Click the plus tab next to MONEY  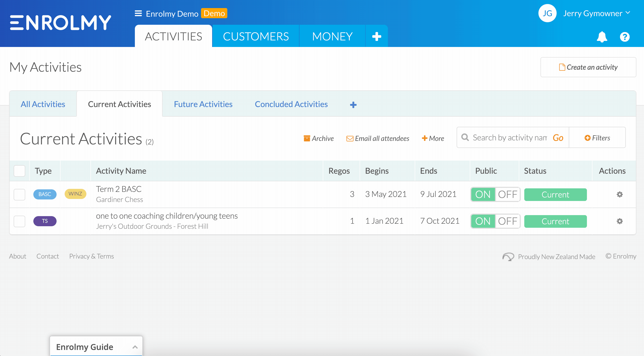click(377, 36)
